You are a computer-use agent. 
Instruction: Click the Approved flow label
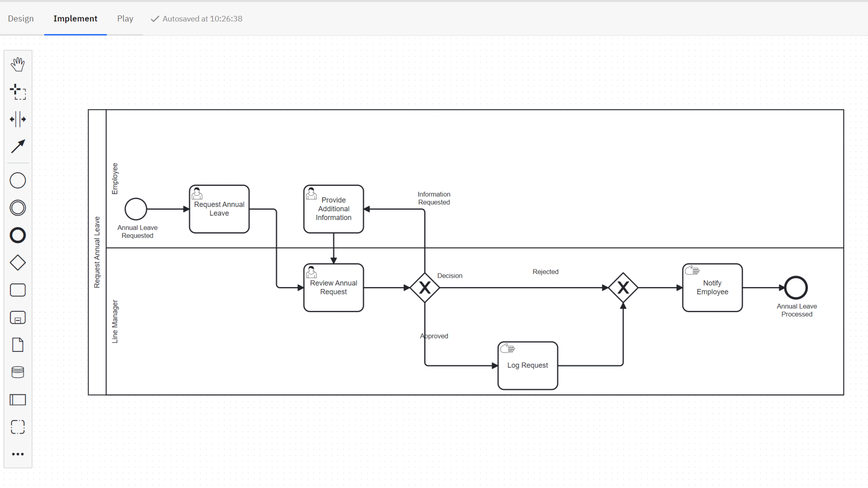tap(434, 336)
